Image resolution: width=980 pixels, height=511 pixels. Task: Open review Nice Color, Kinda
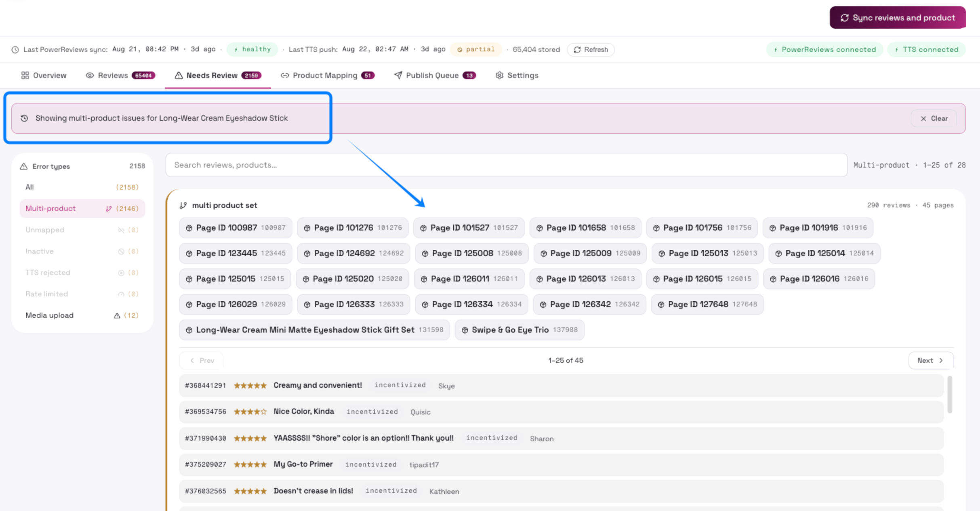(561, 412)
